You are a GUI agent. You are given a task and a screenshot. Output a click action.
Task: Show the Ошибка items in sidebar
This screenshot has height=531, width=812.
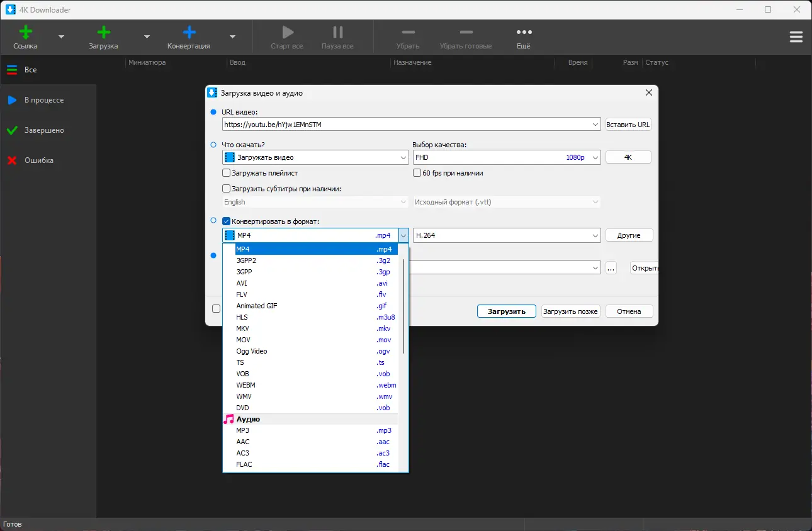point(38,160)
